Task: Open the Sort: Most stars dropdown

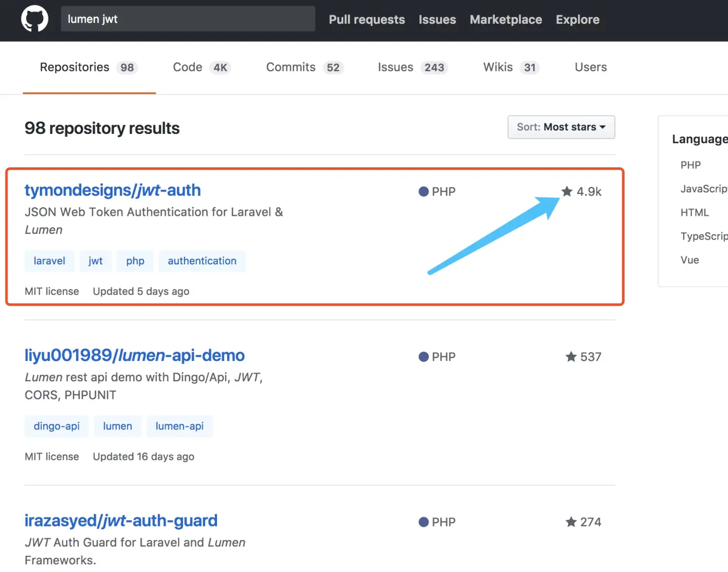Action: click(561, 127)
